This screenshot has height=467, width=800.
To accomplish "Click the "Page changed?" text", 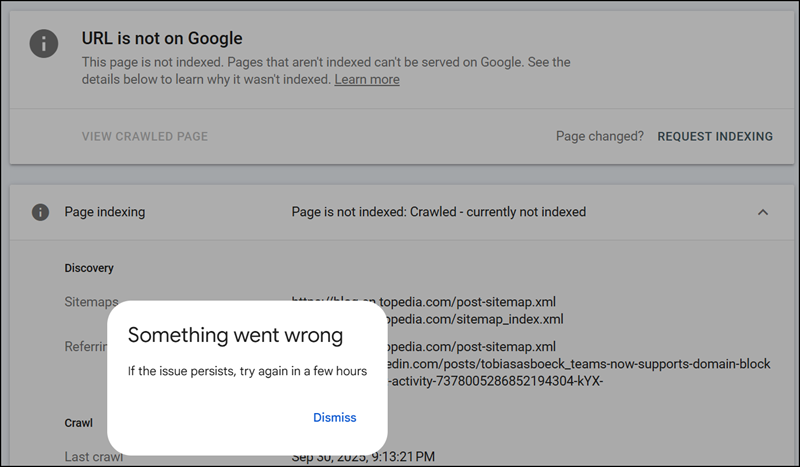I will [x=600, y=136].
